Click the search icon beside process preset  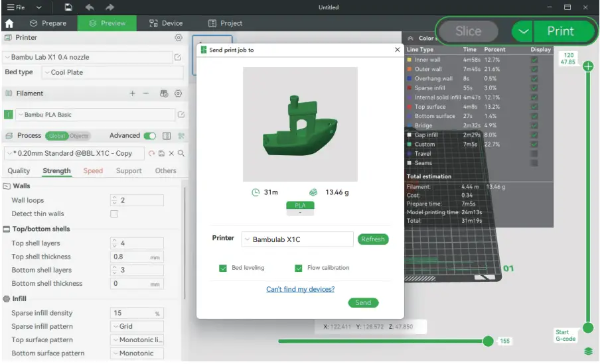[181, 153]
